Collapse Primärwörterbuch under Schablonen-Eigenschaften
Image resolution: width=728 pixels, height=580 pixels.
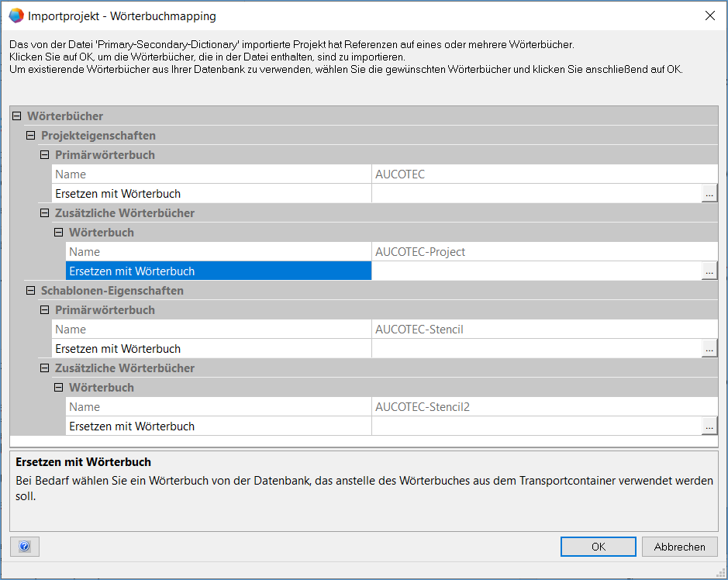point(45,310)
